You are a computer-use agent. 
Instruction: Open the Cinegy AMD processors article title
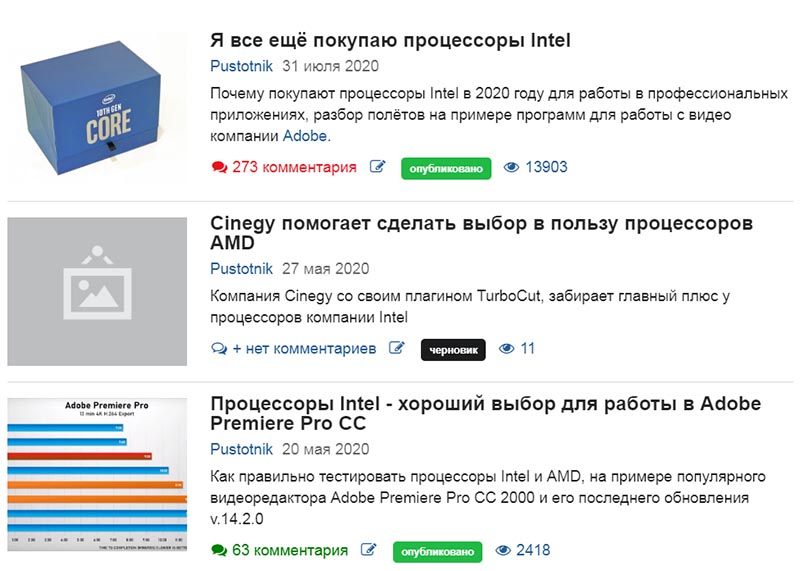click(482, 233)
